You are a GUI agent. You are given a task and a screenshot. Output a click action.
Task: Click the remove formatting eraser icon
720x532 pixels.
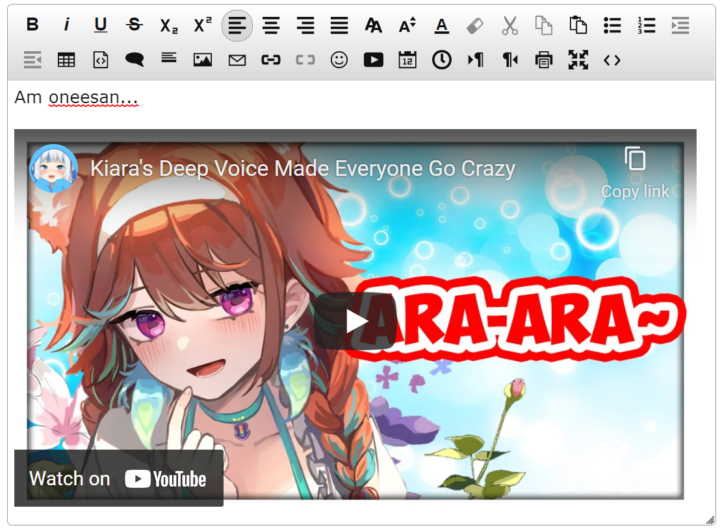tap(475, 25)
